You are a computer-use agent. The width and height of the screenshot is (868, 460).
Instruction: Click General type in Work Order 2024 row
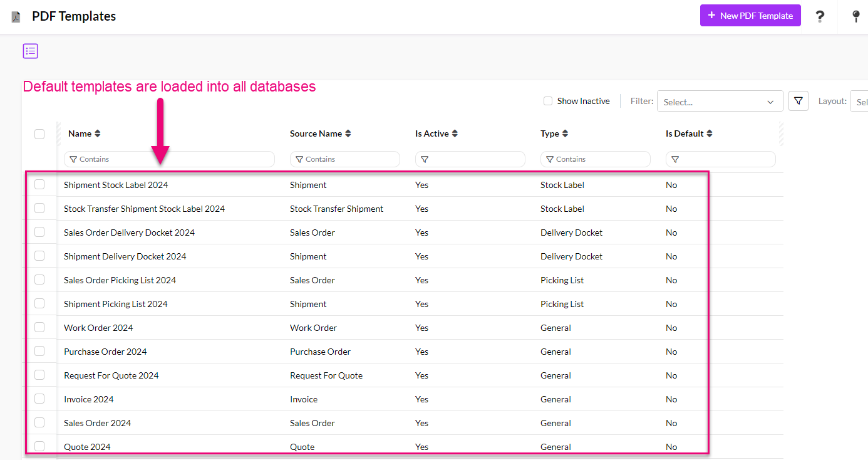[555, 328]
